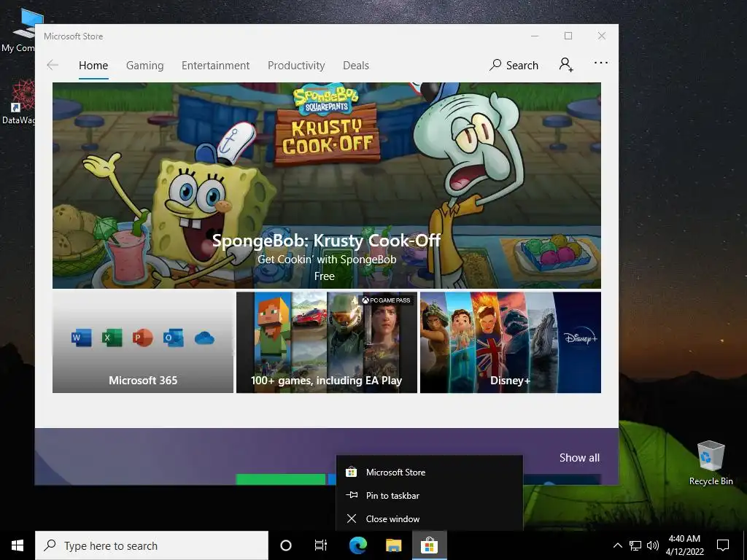Image resolution: width=747 pixels, height=560 pixels.
Task: Click the Microsoft Store taskbar icon
Action: (429, 545)
